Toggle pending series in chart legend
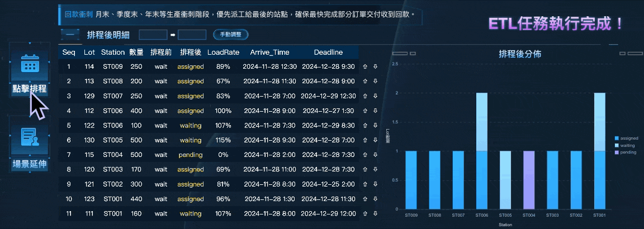Viewport: 644px width, 229px height. click(x=626, y=152)
